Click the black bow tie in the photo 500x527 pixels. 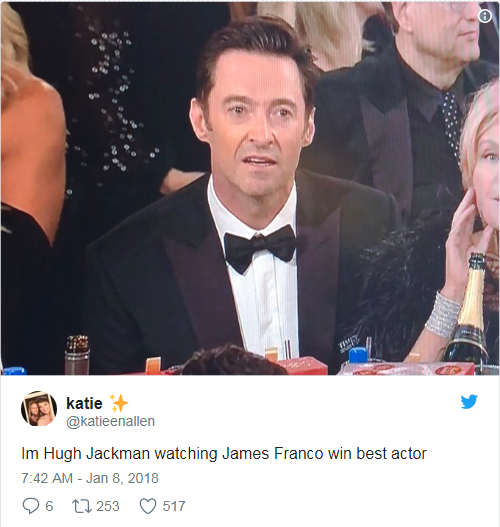point(260,249)
